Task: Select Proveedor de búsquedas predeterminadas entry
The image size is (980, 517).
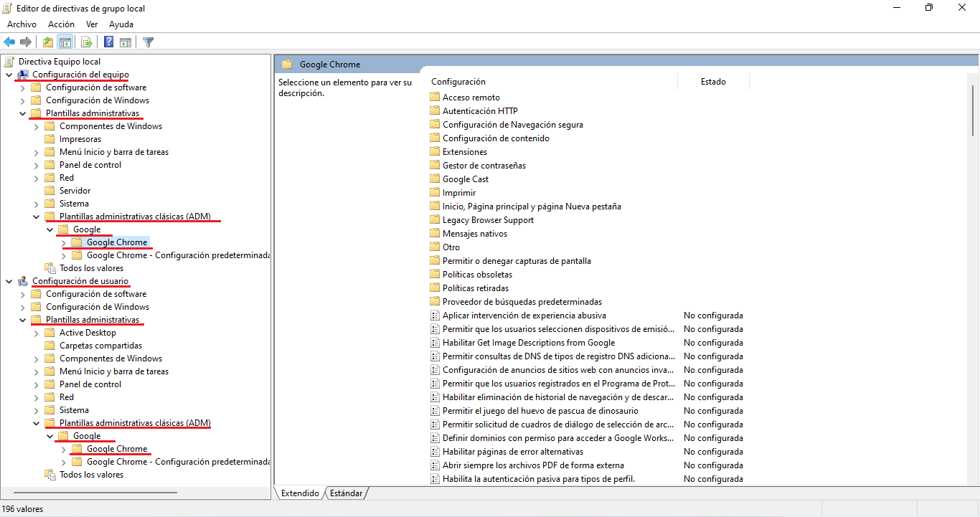Action: pos(522,301)
